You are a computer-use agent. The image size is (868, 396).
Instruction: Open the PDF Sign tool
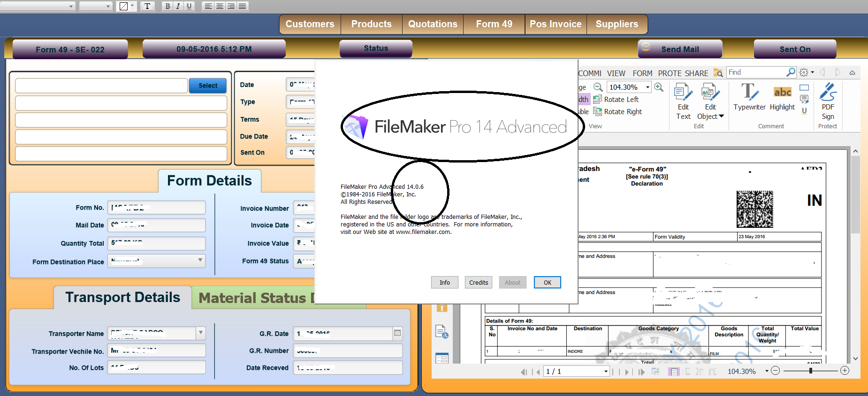[x=828, y=92]
